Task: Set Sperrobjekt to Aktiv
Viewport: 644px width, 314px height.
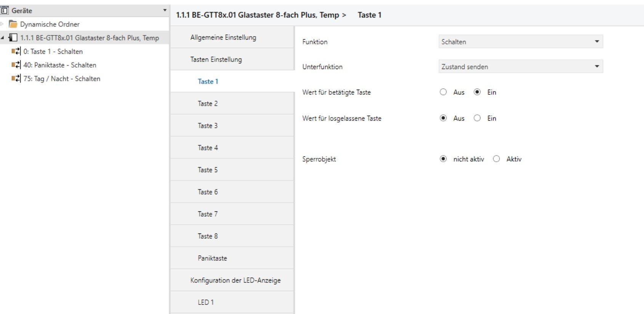Action: point(496,159)
